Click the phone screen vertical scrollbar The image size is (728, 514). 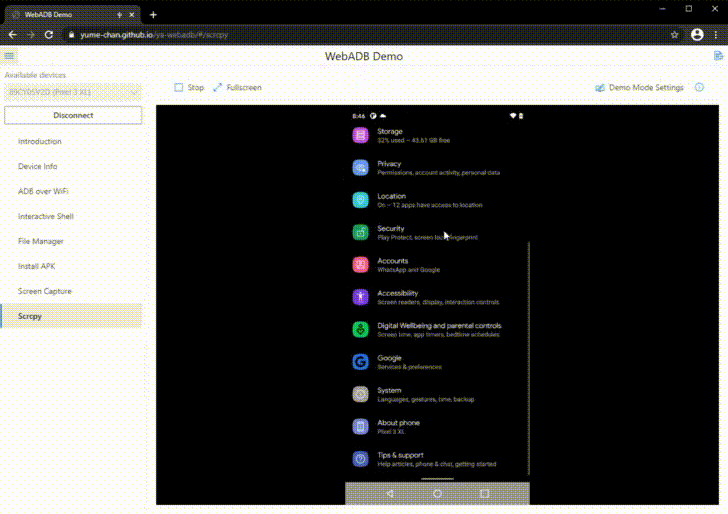pos(529,358)
